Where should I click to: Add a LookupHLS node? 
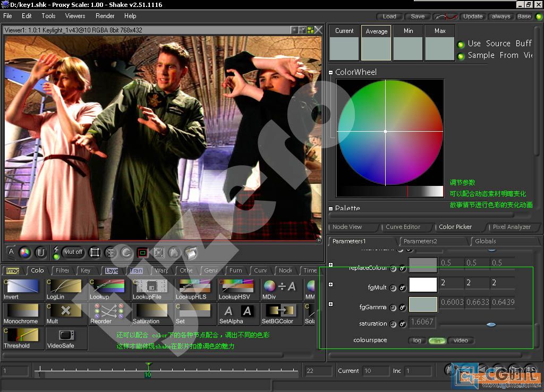point(195,289)
